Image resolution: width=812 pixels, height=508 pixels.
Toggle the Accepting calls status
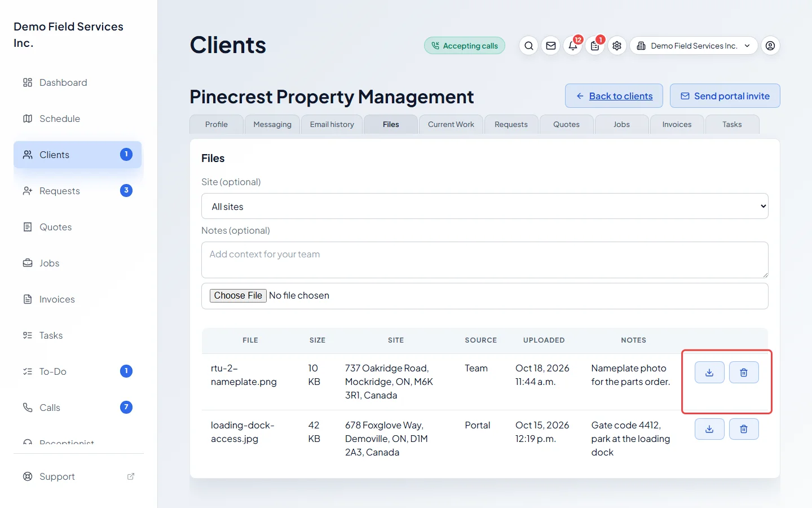coord(465,46)
